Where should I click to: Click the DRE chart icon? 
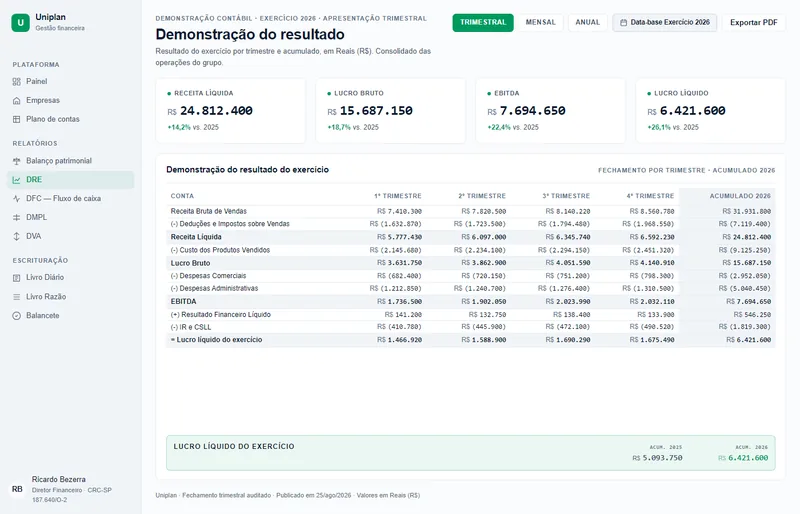17,180
